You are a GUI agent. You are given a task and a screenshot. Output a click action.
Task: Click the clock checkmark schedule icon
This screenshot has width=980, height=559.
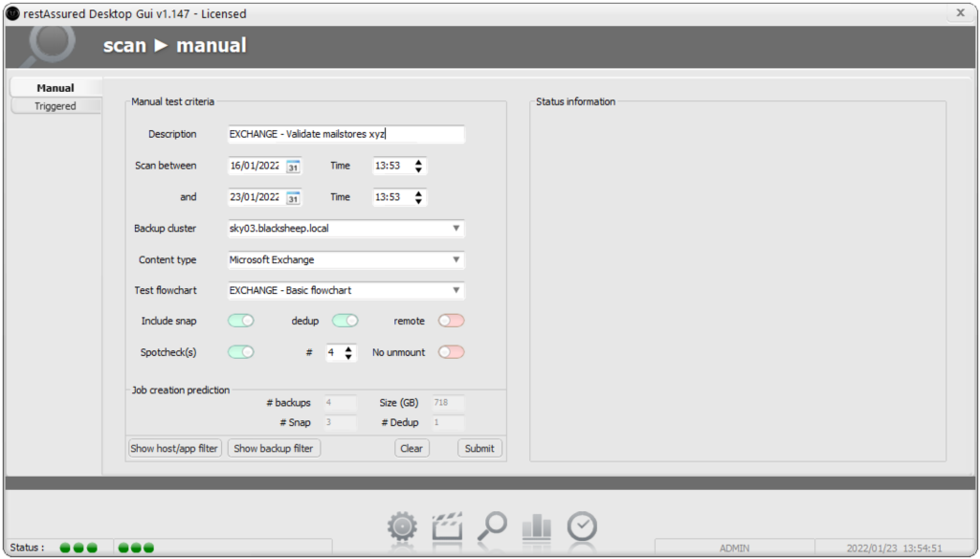point(581,525)
